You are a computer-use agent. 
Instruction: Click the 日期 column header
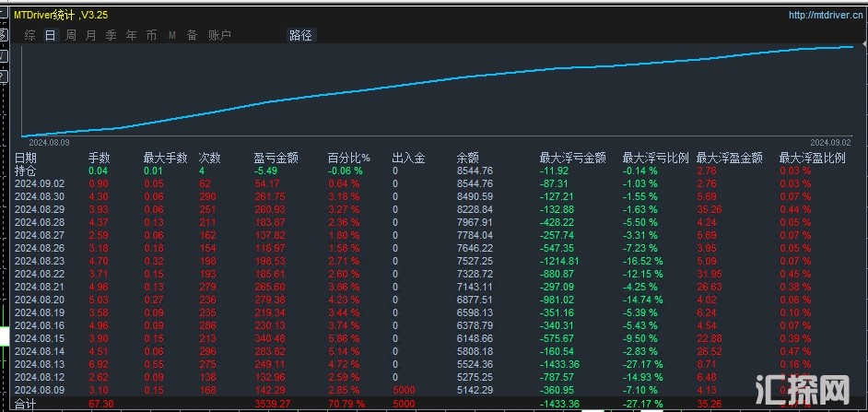point(26,158)
